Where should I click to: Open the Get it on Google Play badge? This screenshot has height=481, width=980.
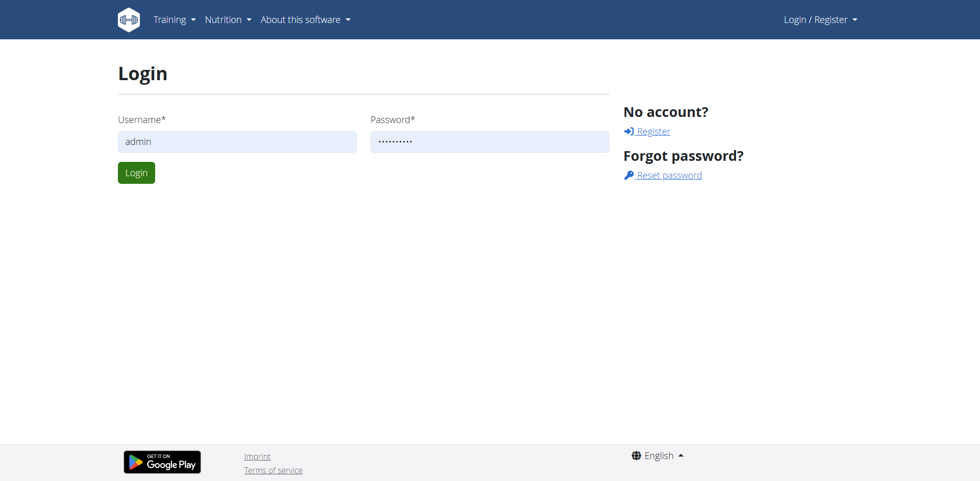(162, 462)
